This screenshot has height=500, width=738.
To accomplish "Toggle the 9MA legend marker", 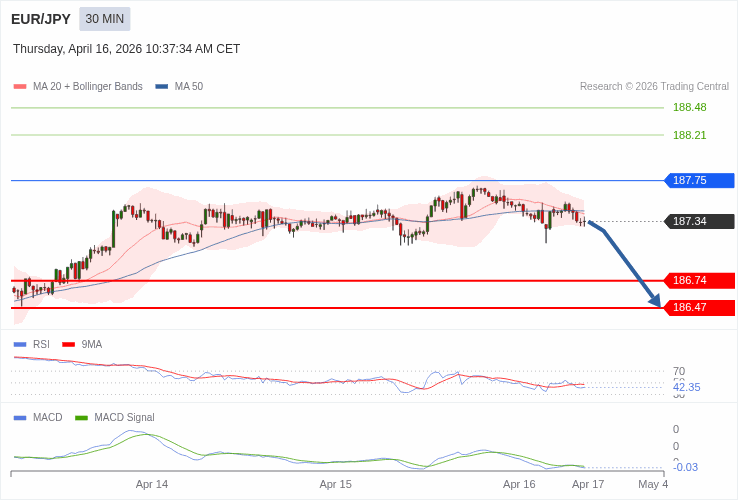I will point(68,345).
